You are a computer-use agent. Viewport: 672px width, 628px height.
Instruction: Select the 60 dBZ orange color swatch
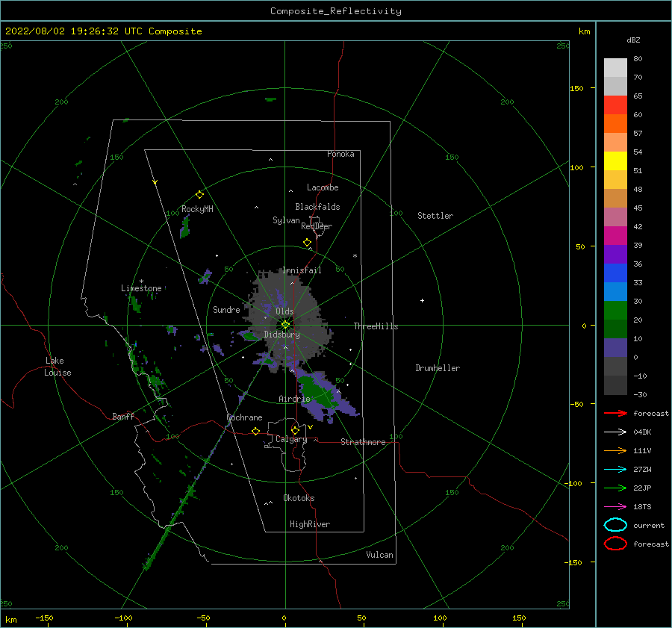(x=615, y=123)
